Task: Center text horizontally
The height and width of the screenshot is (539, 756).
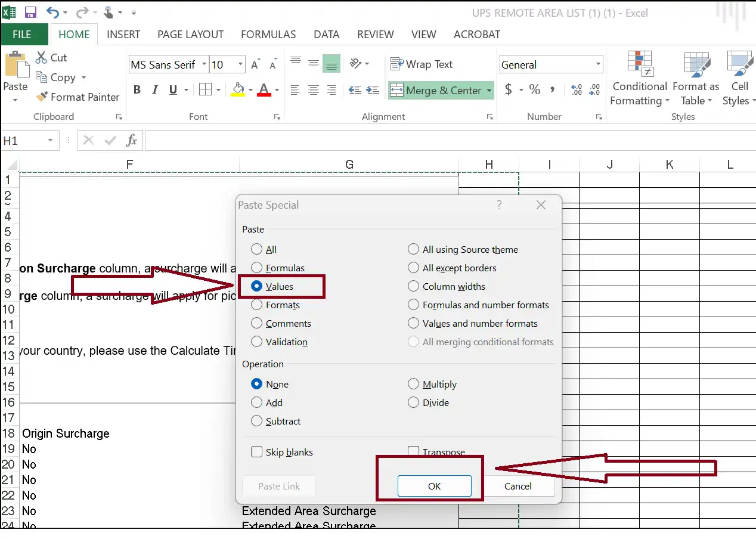Action: click(x=313, y=90)
